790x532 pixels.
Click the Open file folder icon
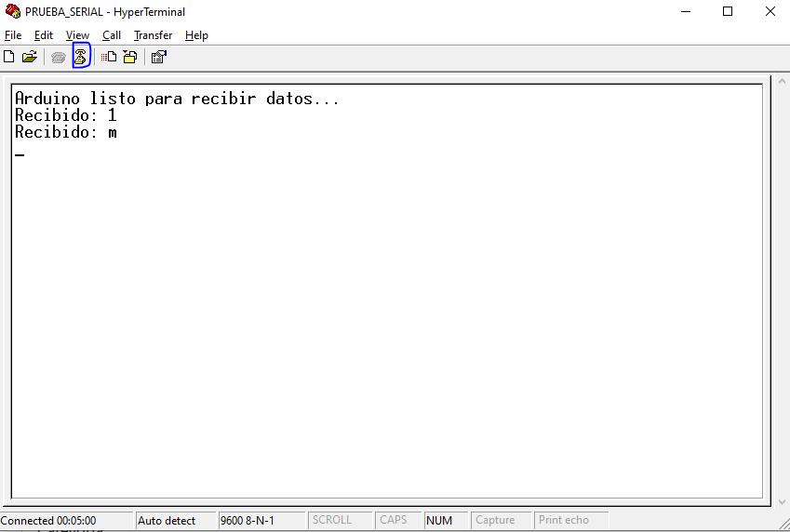(x=30, y=57)
